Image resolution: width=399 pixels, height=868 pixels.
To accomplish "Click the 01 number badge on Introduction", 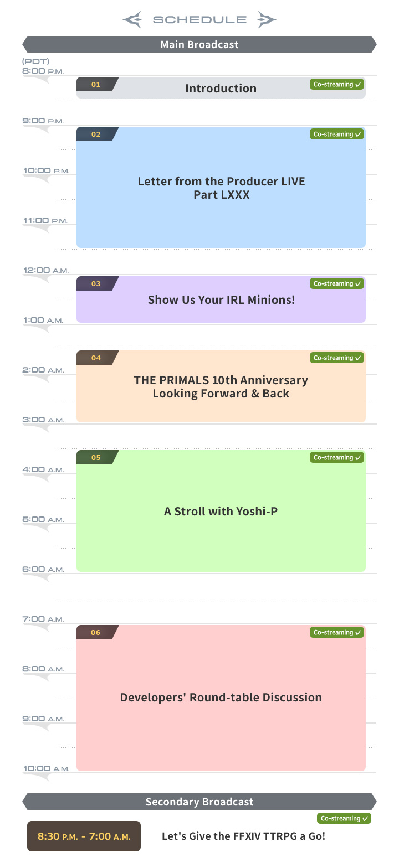I will (x=96, y=85).
